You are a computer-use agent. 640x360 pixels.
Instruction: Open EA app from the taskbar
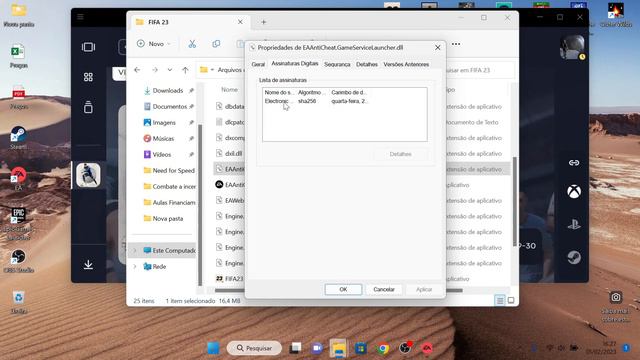[x=427, y=348]
